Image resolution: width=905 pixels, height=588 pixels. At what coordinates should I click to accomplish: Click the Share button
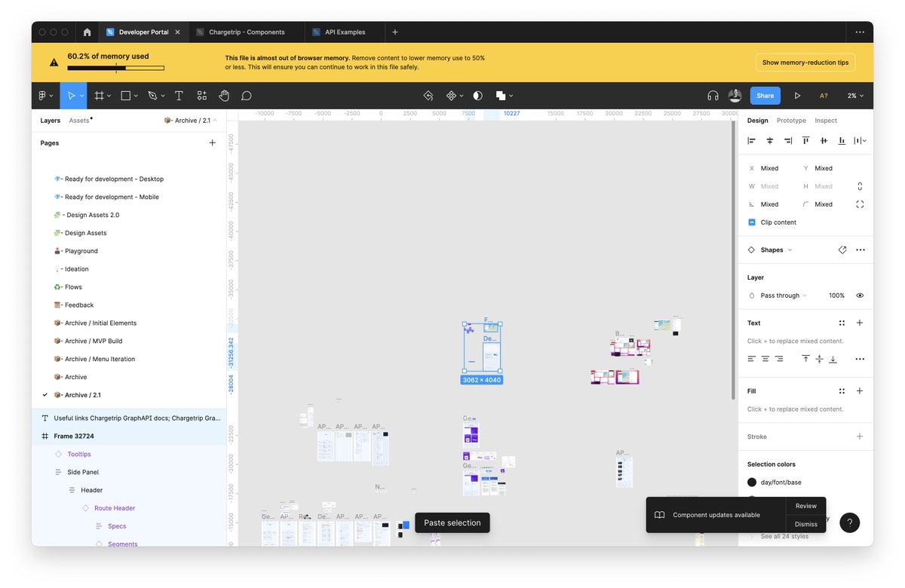(765, 96)
